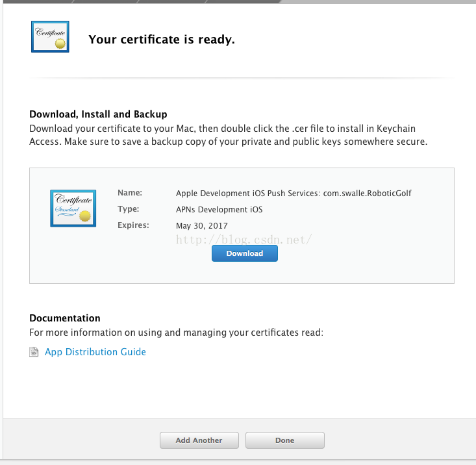
Task: Click the Add Another button
Action: click(x=199, y=440)
